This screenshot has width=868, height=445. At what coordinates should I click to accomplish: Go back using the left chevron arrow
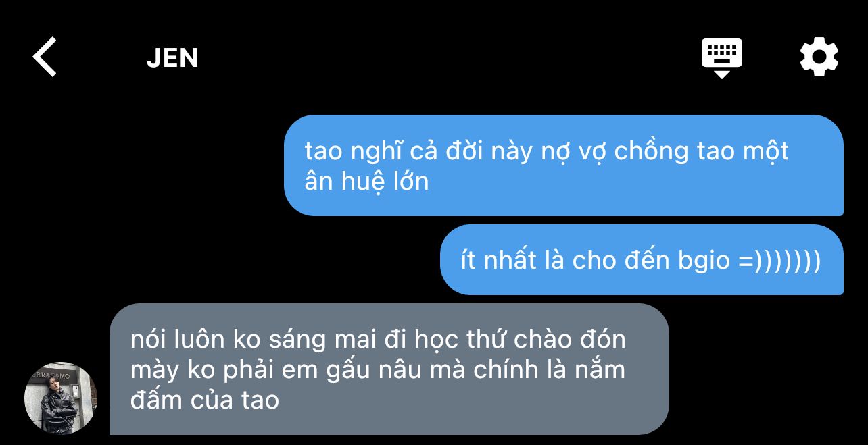point(45,57)
